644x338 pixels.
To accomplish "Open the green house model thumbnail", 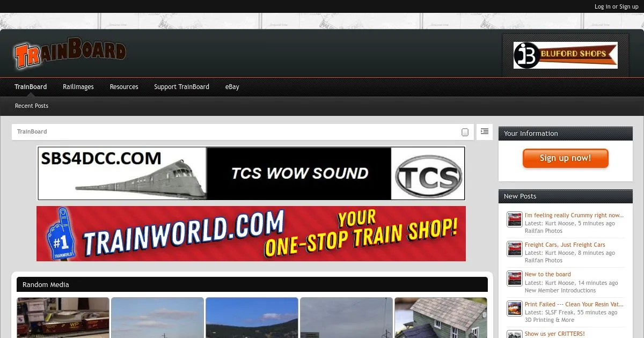I will pos(441,318).
